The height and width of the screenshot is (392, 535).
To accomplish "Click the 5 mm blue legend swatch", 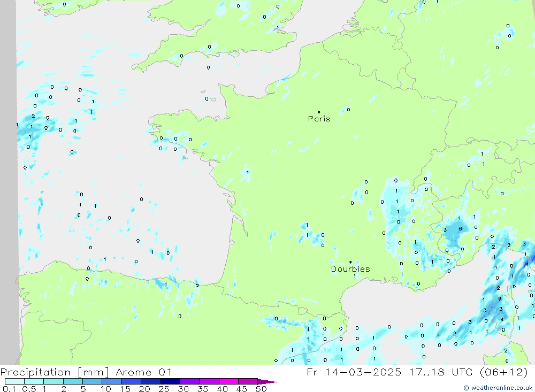I will pyautogui.click(x=92, y=381).
